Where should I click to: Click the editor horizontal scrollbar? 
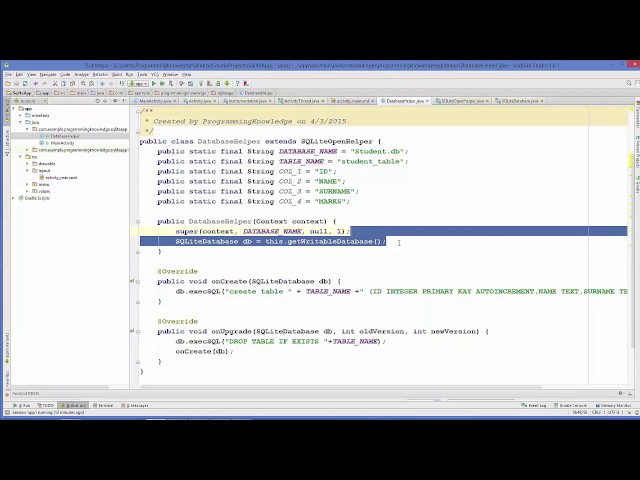[340, 387]
